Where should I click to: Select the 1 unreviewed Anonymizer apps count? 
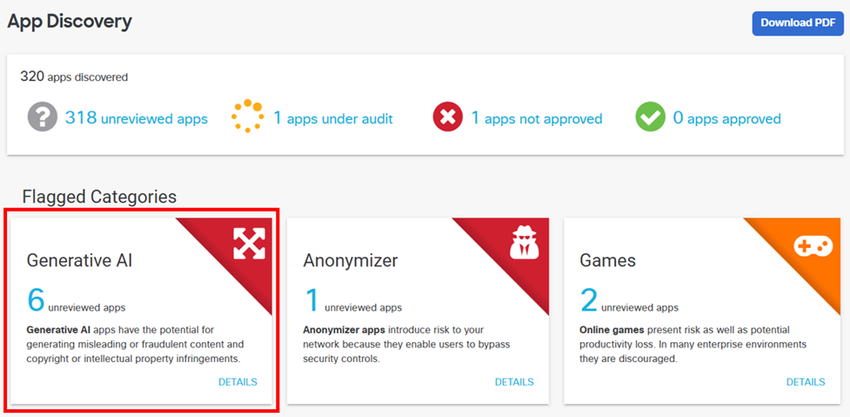[x=311, y=299]
